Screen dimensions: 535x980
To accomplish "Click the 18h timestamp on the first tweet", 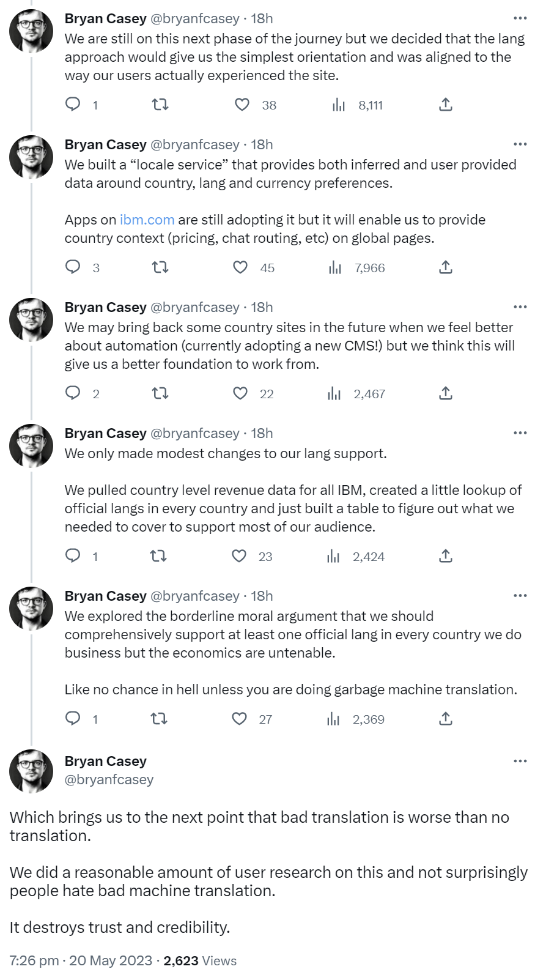I will click(x=262, y=18).
